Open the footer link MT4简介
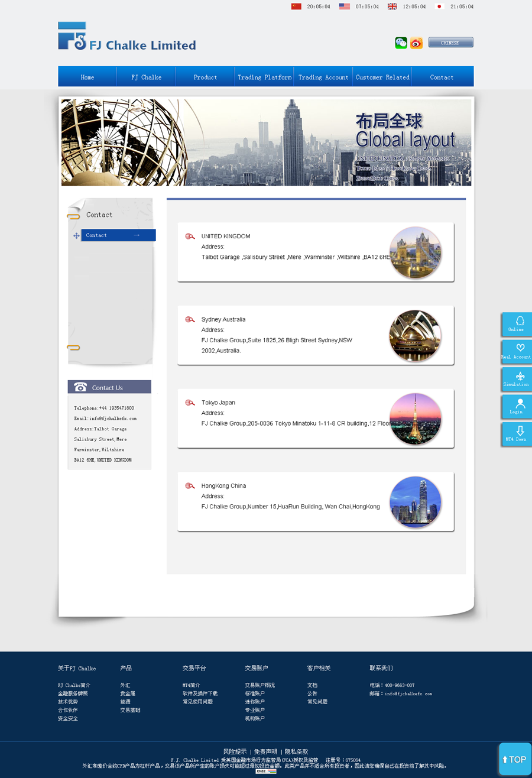Image resolution: width=532 pixels, height=778 pixels. click(x=191, y=685)
